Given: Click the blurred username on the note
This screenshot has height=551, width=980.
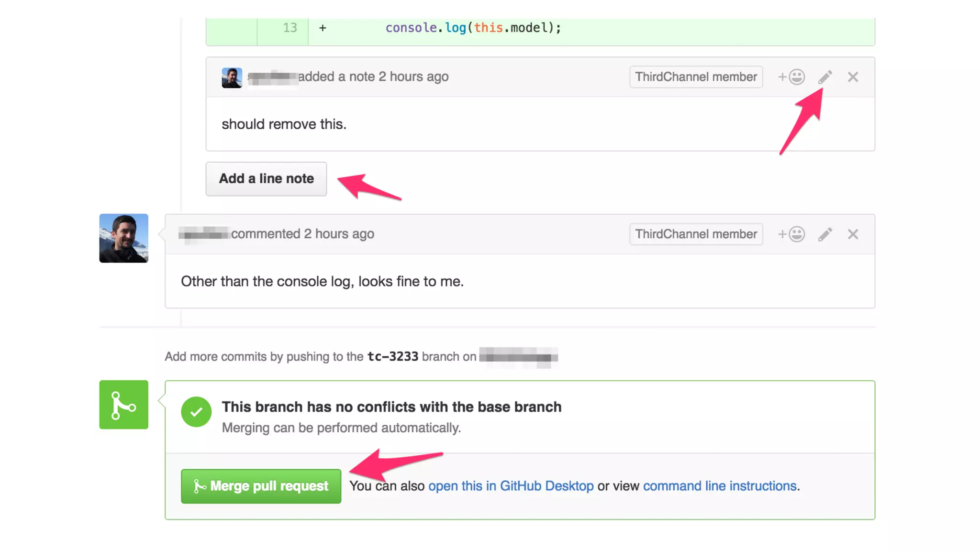Looking at the screenshot, I should click(x=273, y=77).
